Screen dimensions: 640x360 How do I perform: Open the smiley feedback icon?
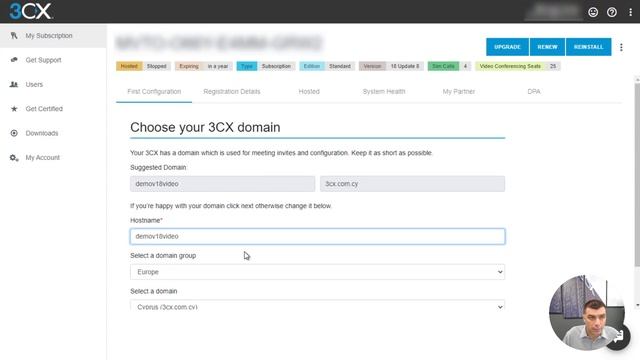click(x=593, y=12)
